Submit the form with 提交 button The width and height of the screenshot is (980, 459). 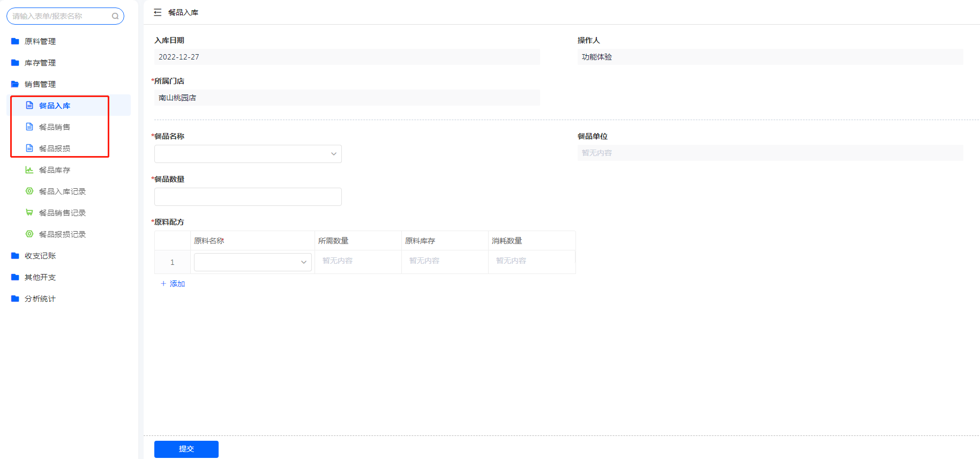click(x=186, y=449)
